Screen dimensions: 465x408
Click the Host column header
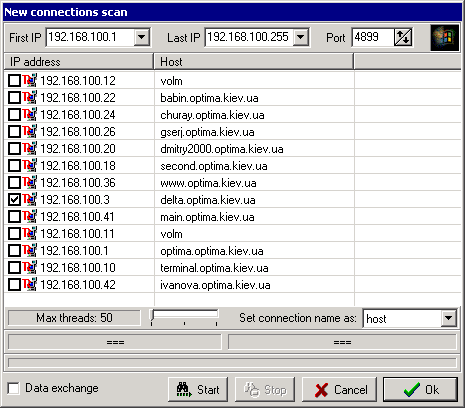click(254, 62)
